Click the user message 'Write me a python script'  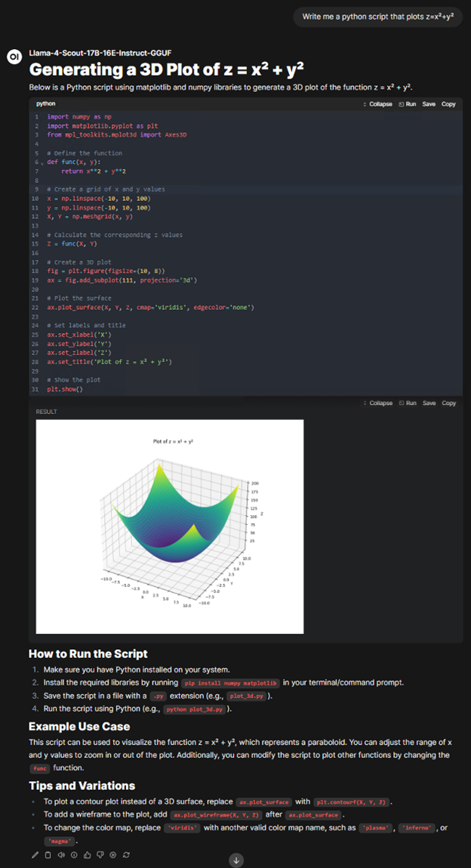pos(377,16)
